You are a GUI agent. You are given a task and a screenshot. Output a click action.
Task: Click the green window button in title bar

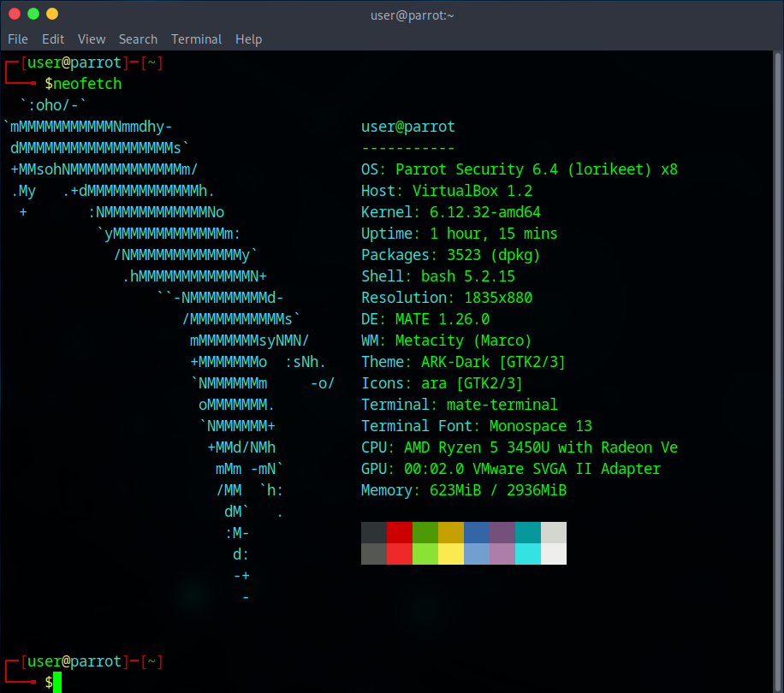point(33,14)
